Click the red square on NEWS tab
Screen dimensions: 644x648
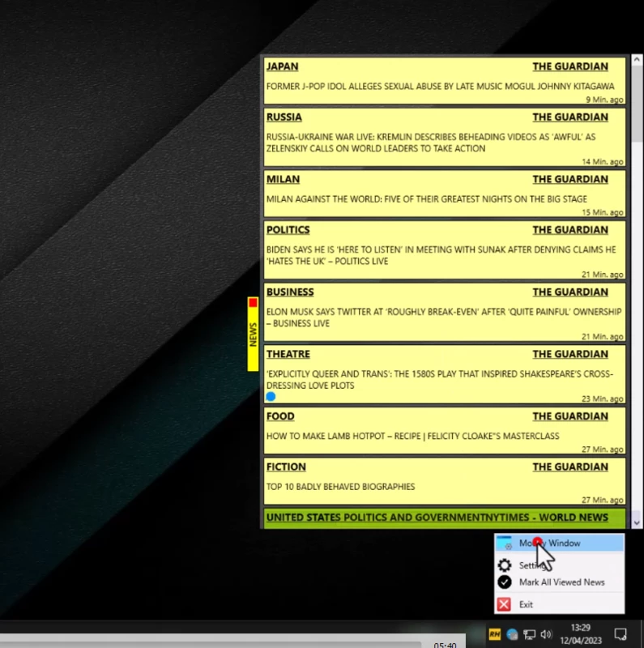tap(253, 303)
